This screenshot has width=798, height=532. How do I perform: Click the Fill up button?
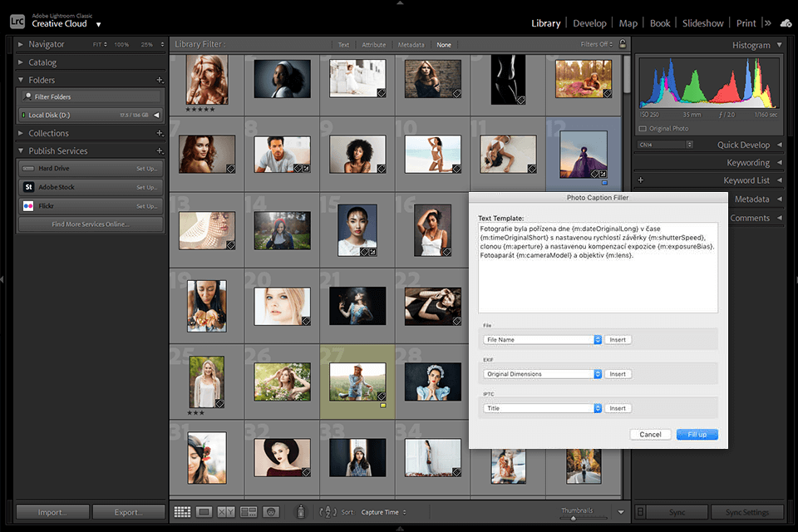(697, 434)
